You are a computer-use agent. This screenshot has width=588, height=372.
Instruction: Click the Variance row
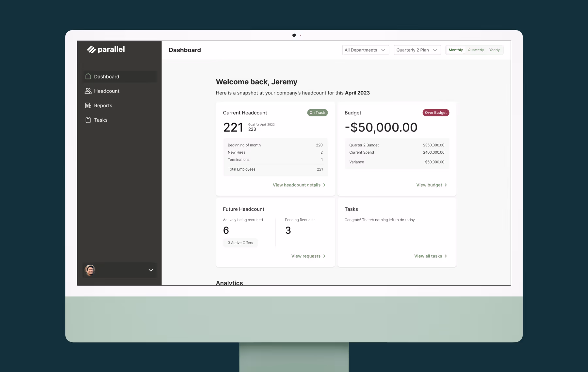coord(397,162)
